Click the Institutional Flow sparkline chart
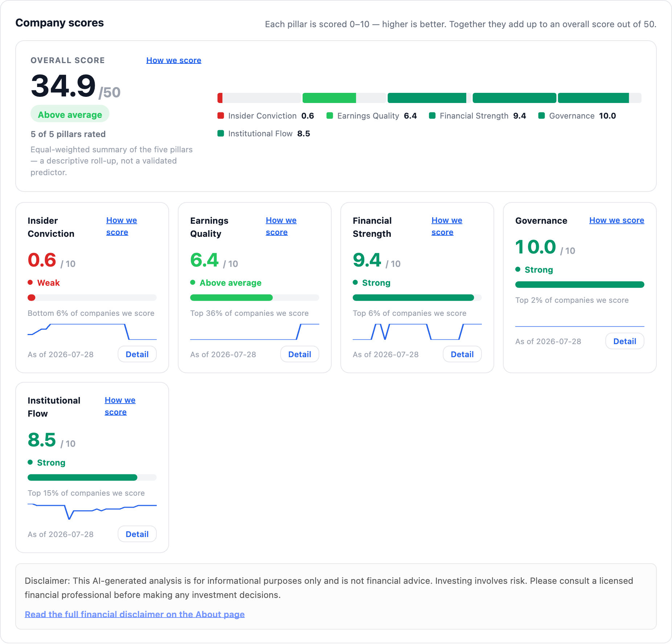 (x=92, y=512)
